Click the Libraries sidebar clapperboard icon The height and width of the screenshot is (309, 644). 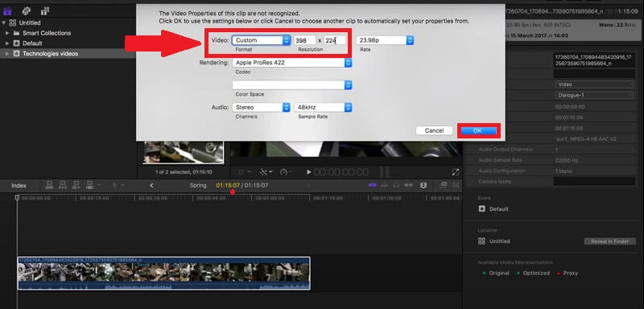pyautogui.click(x=7, y=11)
